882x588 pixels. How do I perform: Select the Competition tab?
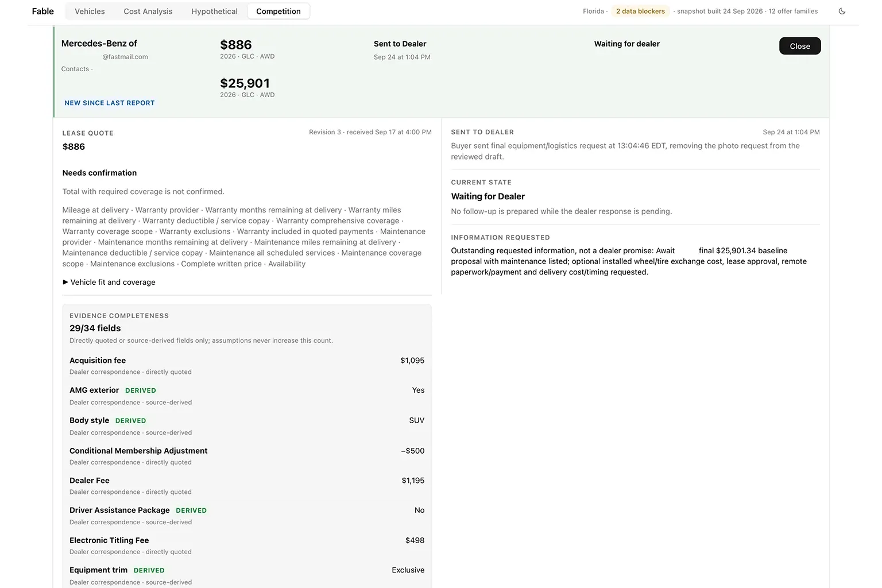pos(278,11)
